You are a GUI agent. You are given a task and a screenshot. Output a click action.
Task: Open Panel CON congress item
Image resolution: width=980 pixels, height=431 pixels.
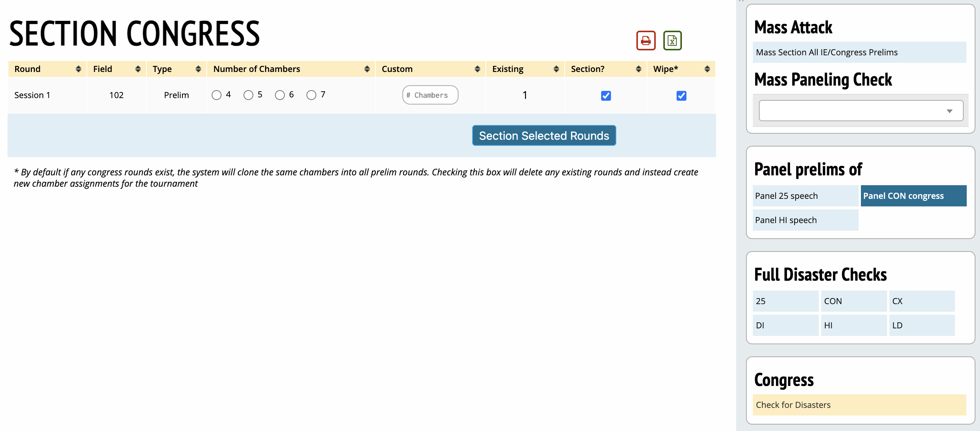[913, 196]
